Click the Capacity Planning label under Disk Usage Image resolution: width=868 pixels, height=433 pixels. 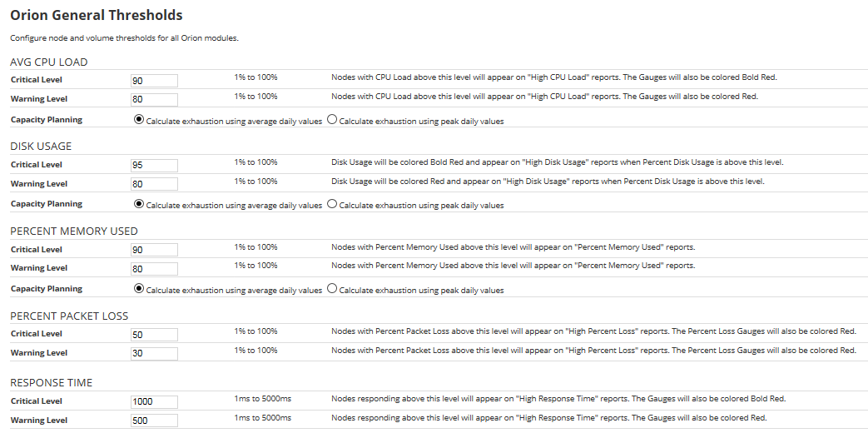tap(47, 204)
